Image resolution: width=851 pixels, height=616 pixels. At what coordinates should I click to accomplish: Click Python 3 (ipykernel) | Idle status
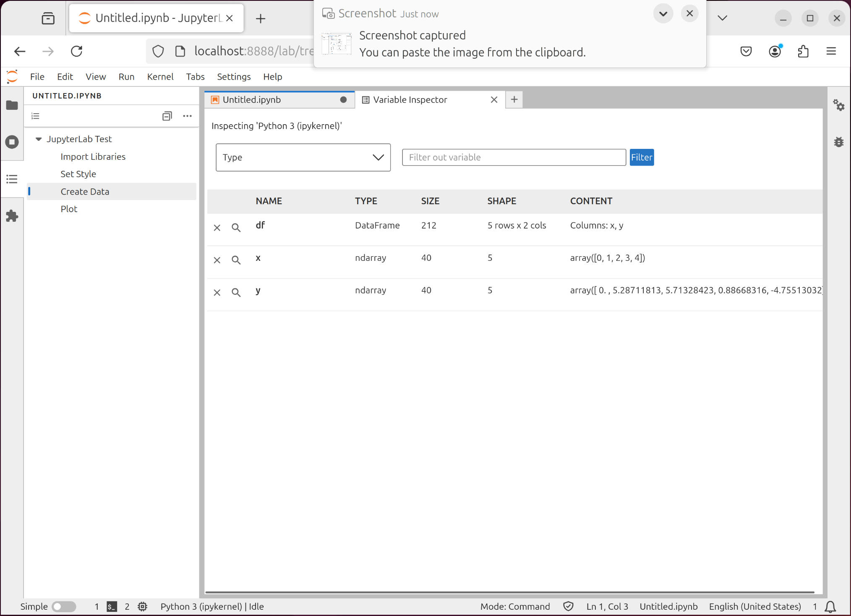[x=212, y=606]
